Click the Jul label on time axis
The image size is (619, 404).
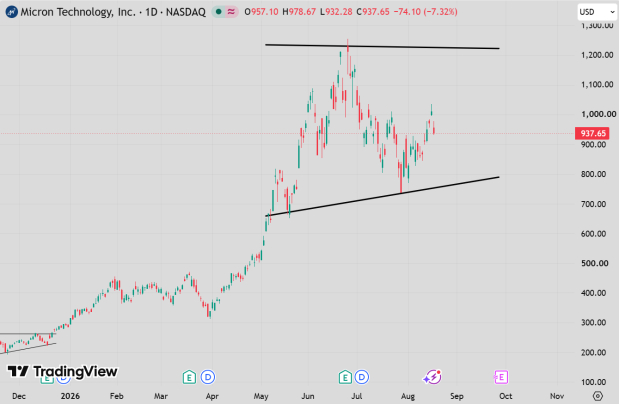pos(356,396)
